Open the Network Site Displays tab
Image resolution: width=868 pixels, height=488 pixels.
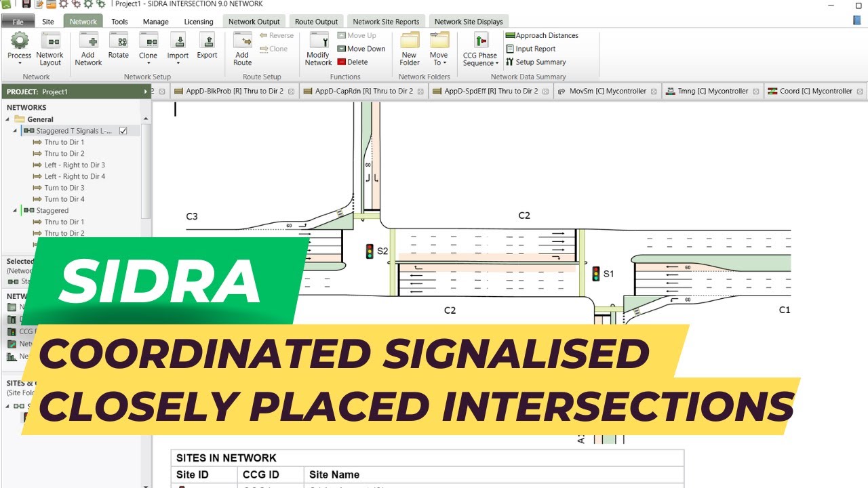tap(469, 22)
